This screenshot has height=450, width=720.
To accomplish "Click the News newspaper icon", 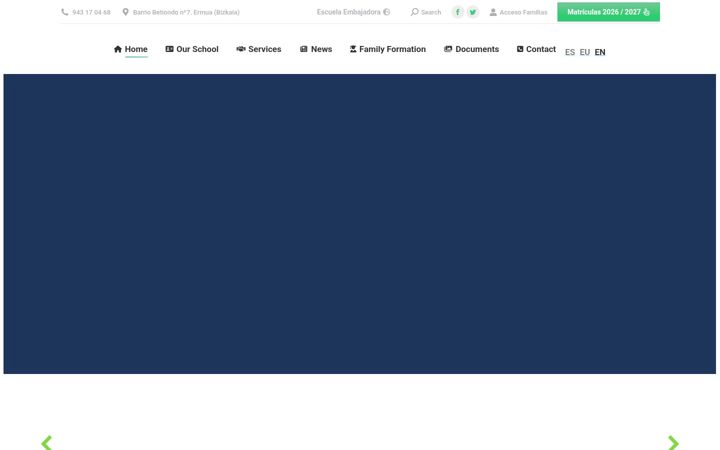I will 304,49.
